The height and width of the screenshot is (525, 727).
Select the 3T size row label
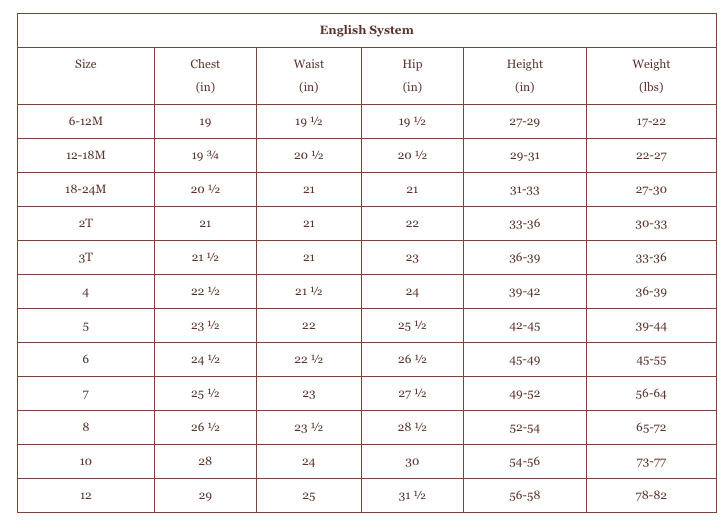86,257
